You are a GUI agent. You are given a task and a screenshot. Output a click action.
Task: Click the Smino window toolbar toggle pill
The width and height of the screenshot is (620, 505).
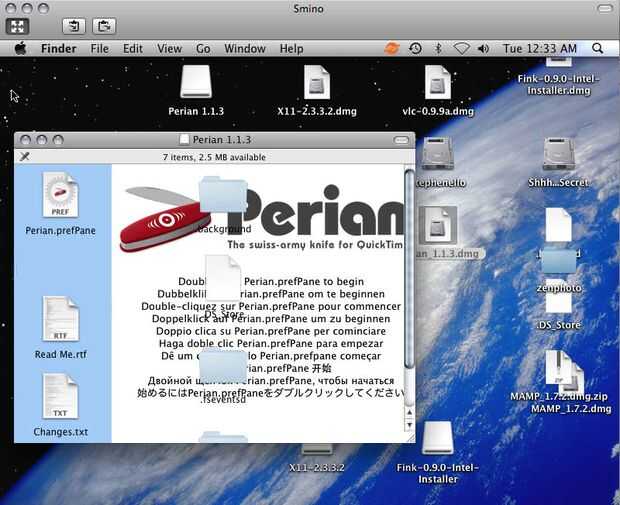(605, 9)
